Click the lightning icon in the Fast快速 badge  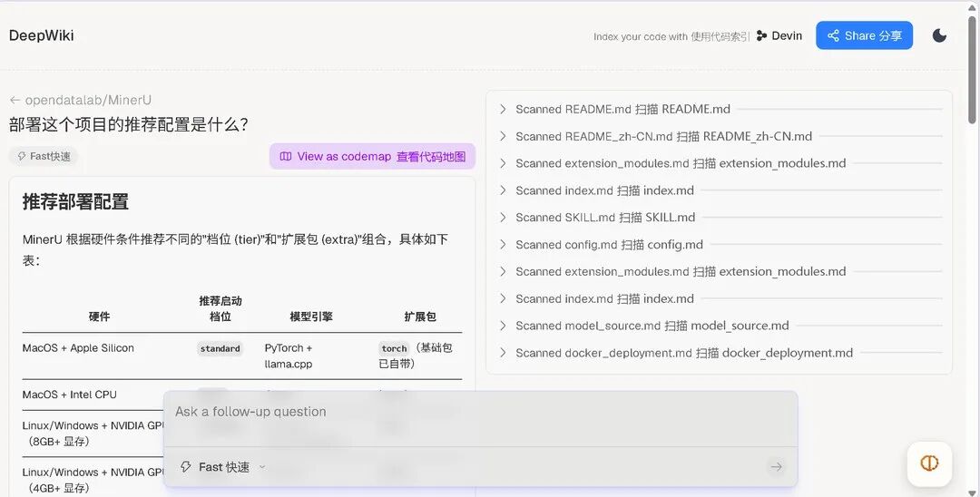21,156
